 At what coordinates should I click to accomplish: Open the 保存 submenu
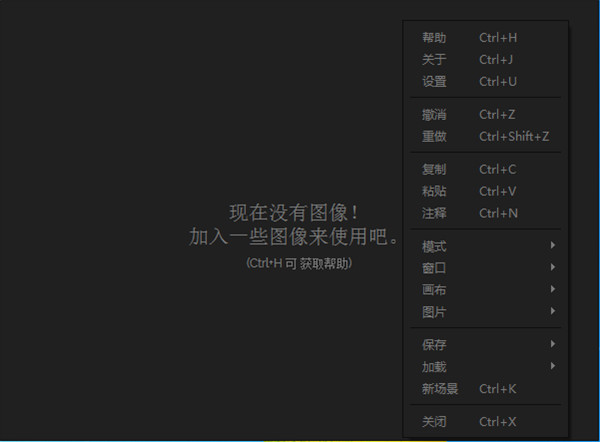point(486,345)
